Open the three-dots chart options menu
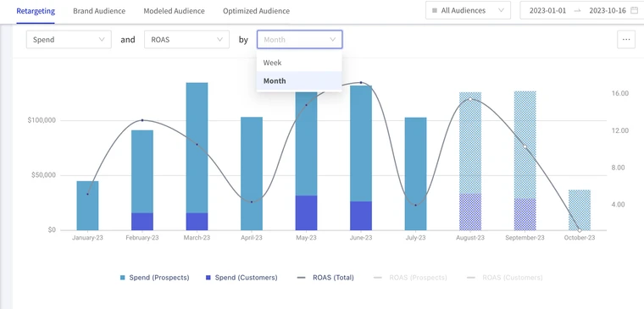This screenshot has height=309, width=644. coord(626,40)
